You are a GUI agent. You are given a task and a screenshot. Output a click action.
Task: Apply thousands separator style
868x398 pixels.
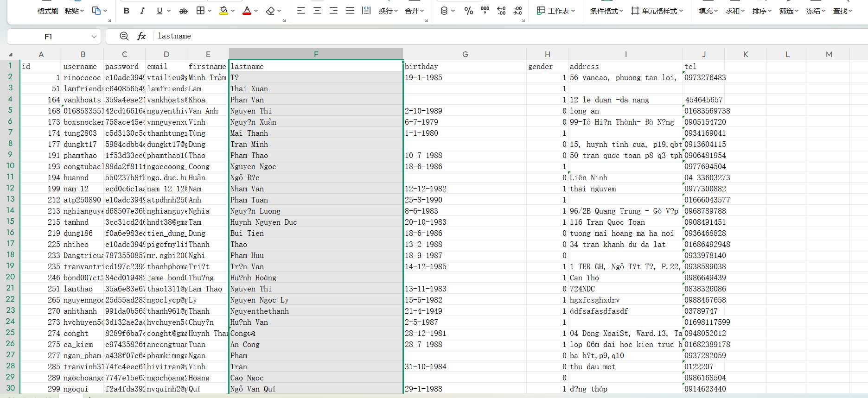click(x=485, y=11)
